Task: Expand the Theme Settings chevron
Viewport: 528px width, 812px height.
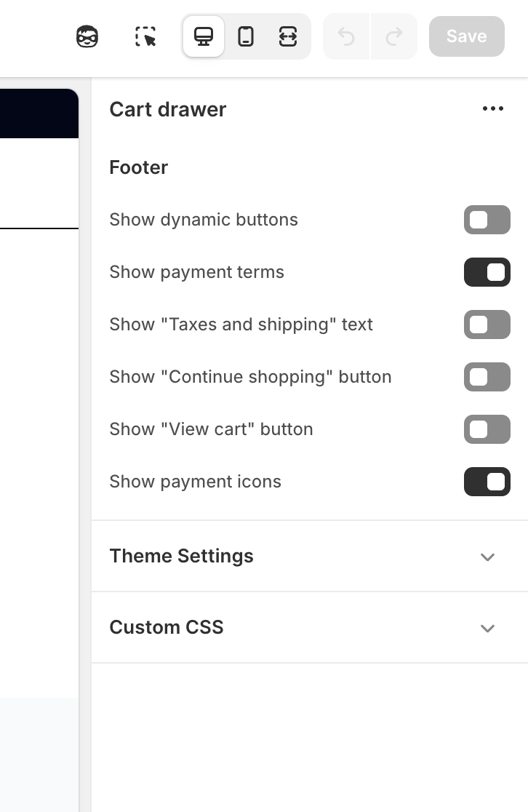Action: (x=487, y=557)
